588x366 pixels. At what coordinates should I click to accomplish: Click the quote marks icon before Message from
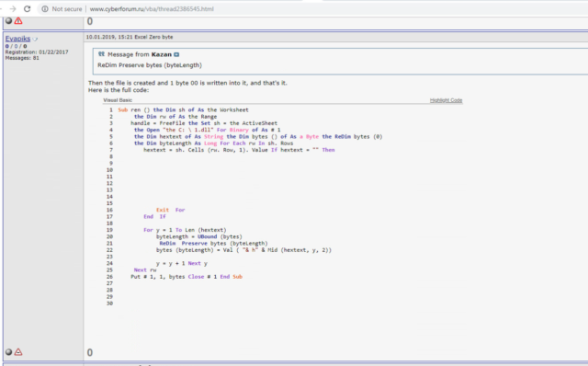[x=101, y=54]
